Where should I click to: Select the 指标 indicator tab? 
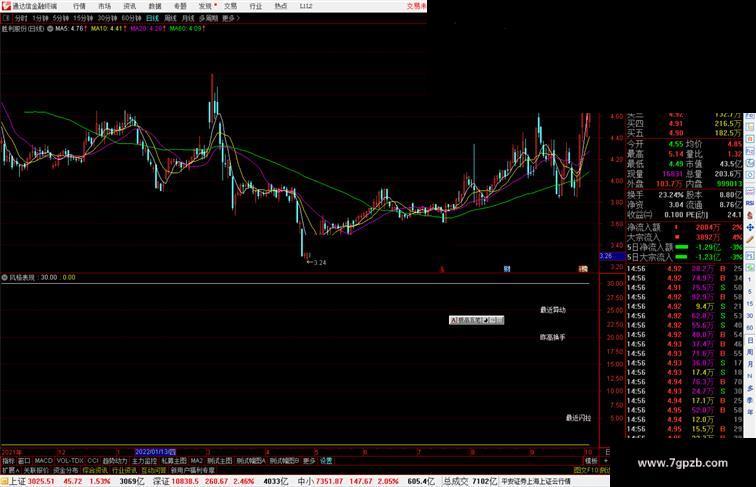9,461
